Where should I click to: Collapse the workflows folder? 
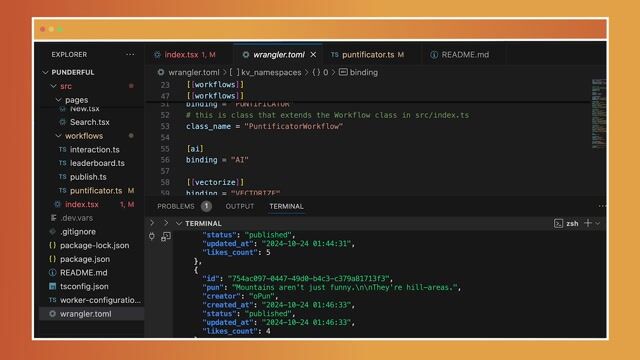(x=58, y=136)
